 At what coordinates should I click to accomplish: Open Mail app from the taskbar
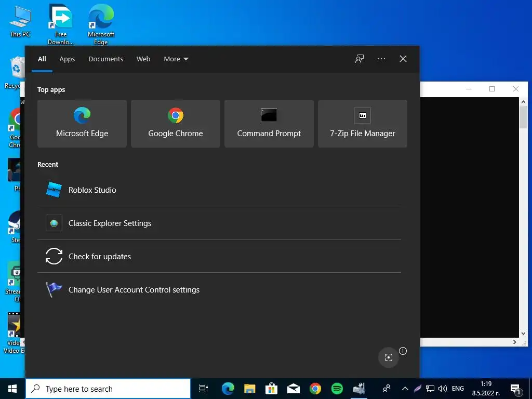pyautogui.click(x=293, y=389)
